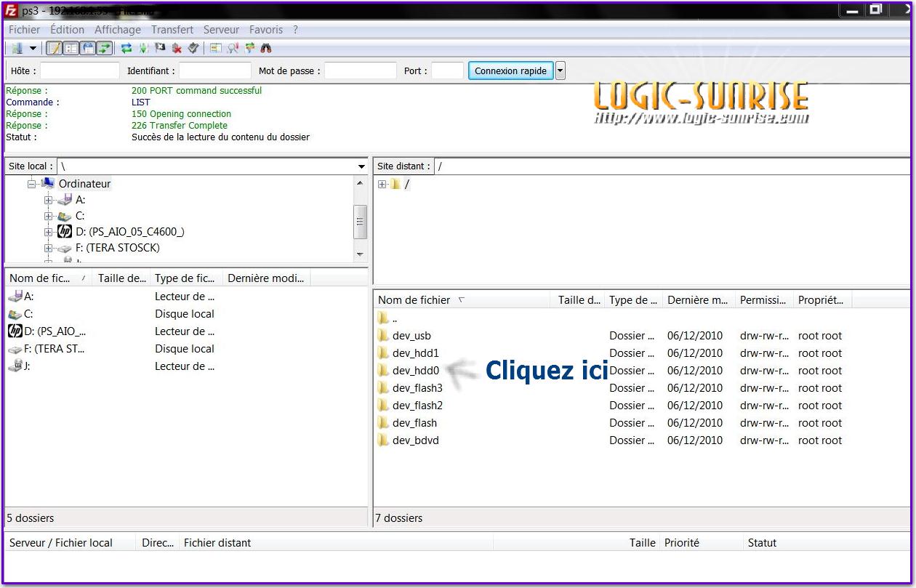The image size is (916, 588).
Task: Open the Connexion rapide history dropdown arrow
Action: click(x=560, y=71)
